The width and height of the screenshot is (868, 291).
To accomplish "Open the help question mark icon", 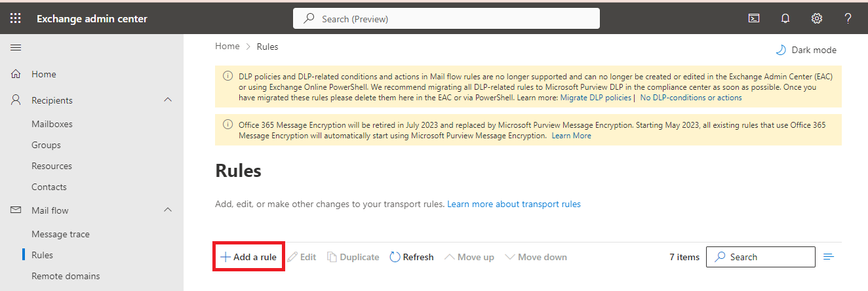I will (x=848, y=18).
